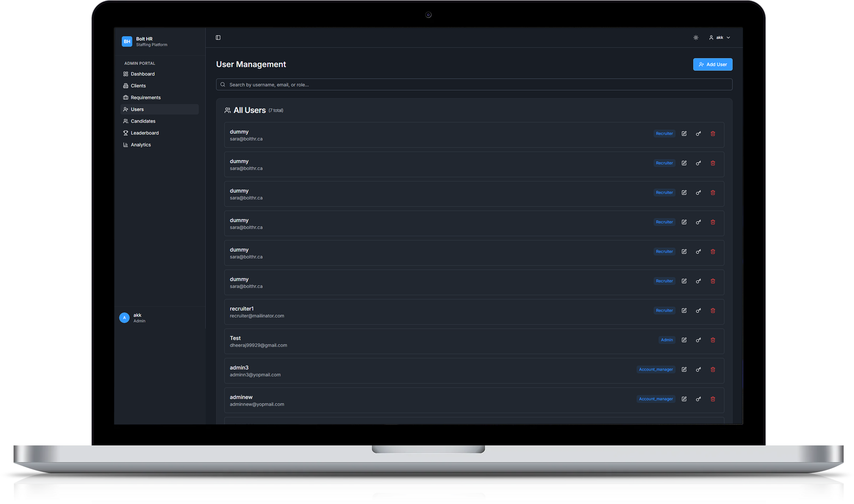Select Clients in the sidebar
854x504 pixels.
(138, 86)
